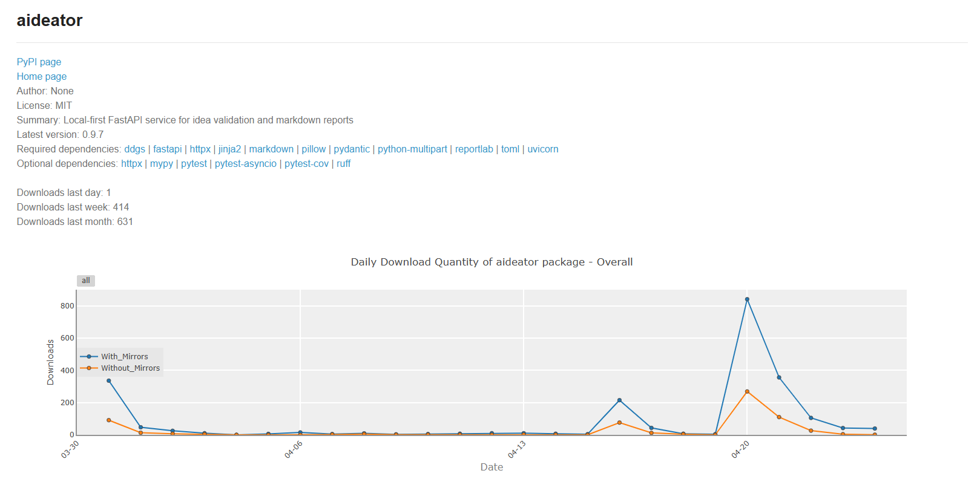Open the Home page link
The height and width of the screenshot is (482, 980).
click(x=42, y=76)
